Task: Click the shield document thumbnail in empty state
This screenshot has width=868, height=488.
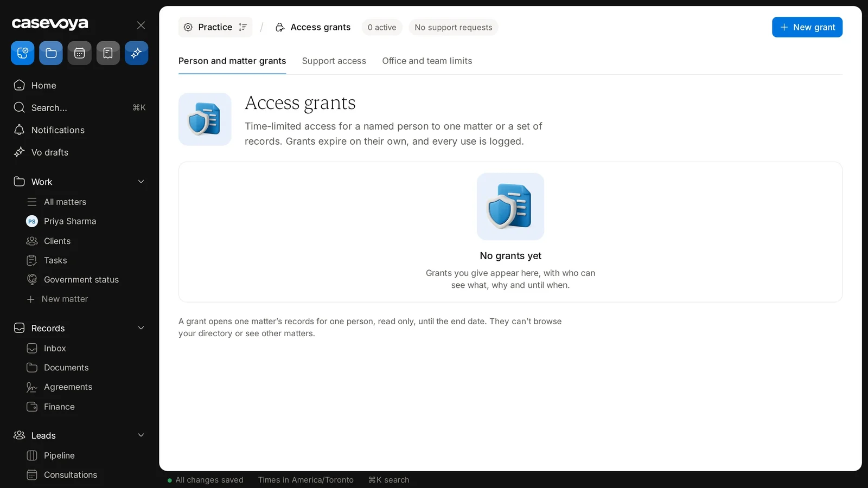Action: click(510, 207)
